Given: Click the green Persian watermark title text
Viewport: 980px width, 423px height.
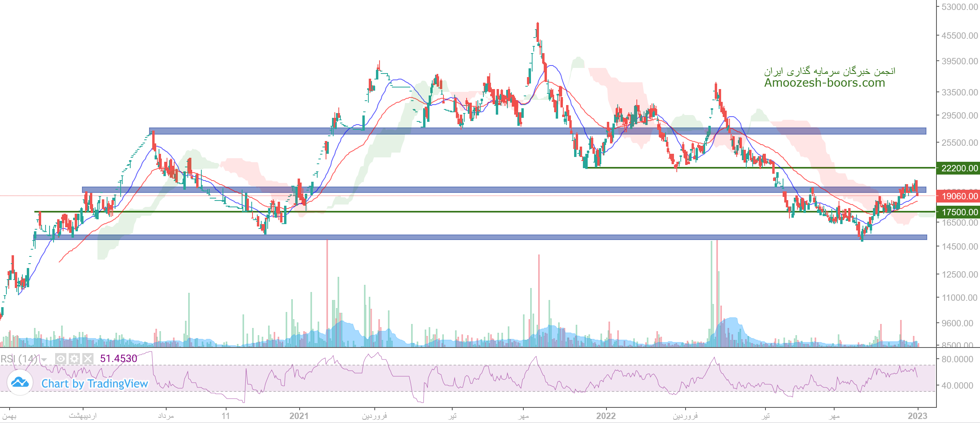Looking at the screenshot, I should coord(829,71).
